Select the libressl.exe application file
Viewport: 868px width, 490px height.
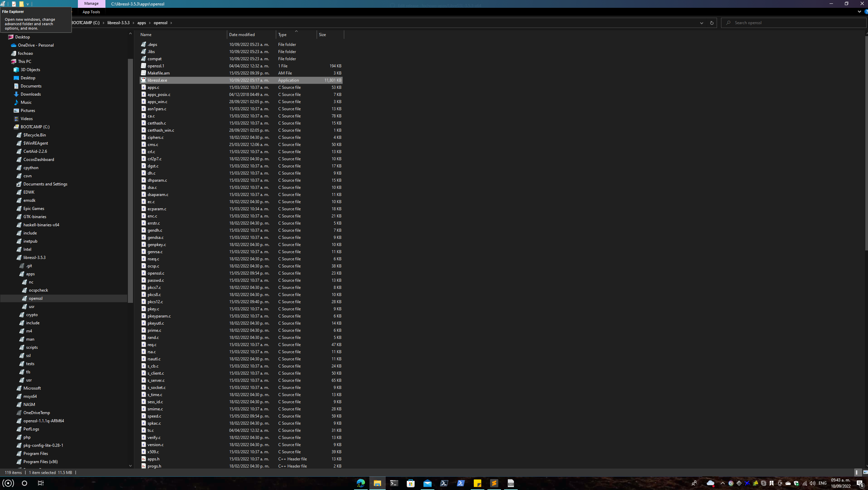pos(157,80)
